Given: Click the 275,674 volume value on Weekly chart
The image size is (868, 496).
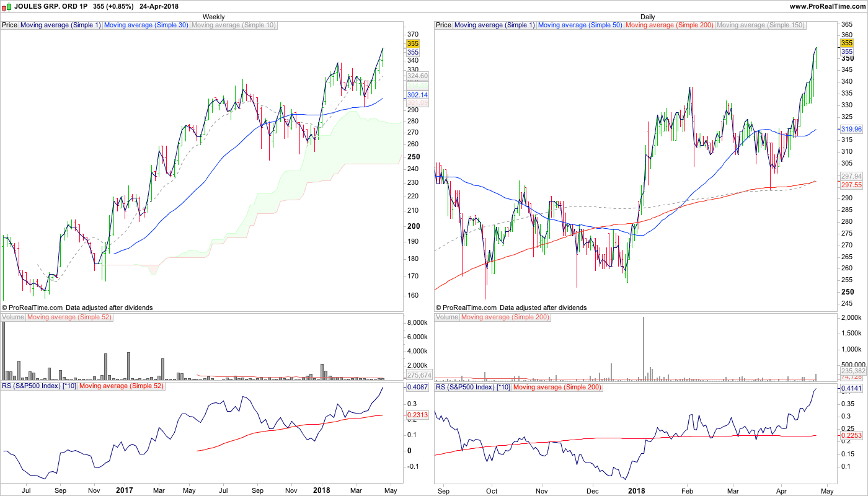Looking at the screenshot, I should click(419, 376).
